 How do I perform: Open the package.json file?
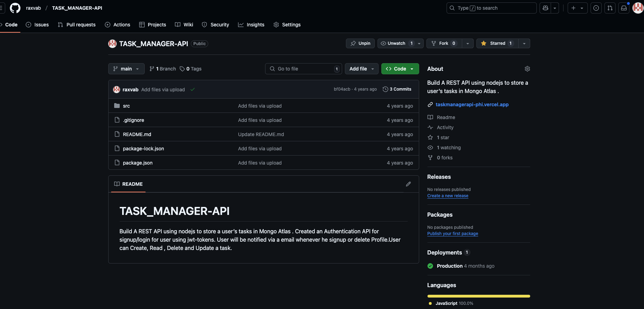coord(138,163)
